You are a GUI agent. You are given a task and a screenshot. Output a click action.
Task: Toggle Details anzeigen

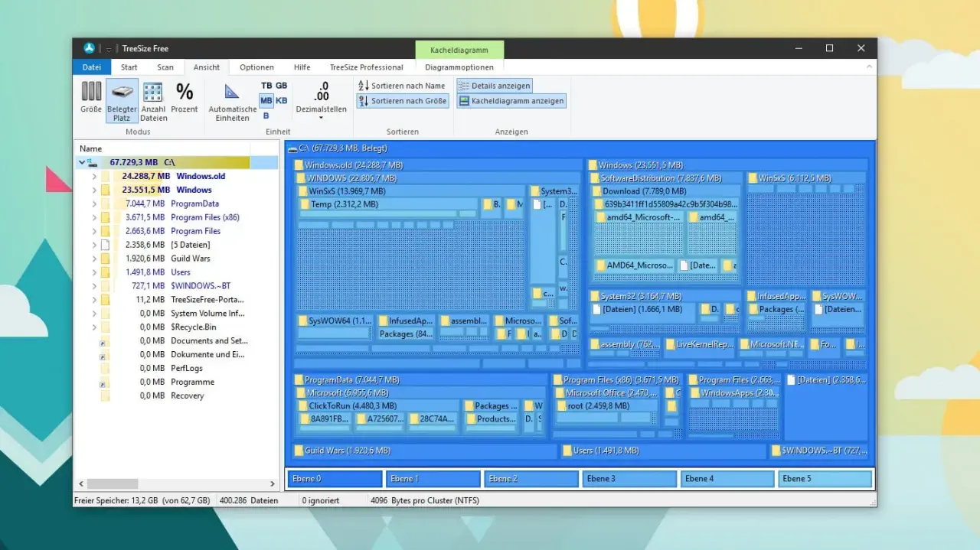[x=494, y=86]
